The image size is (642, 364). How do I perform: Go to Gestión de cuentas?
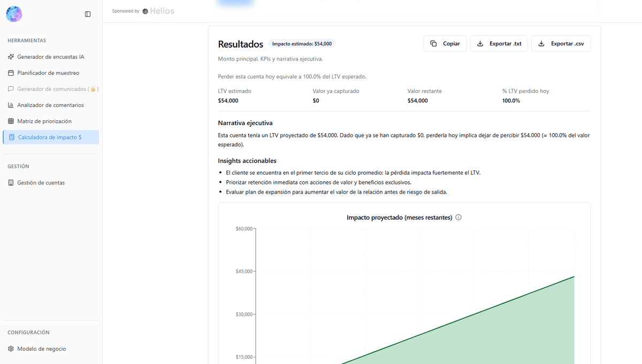(x=41, y=183)
